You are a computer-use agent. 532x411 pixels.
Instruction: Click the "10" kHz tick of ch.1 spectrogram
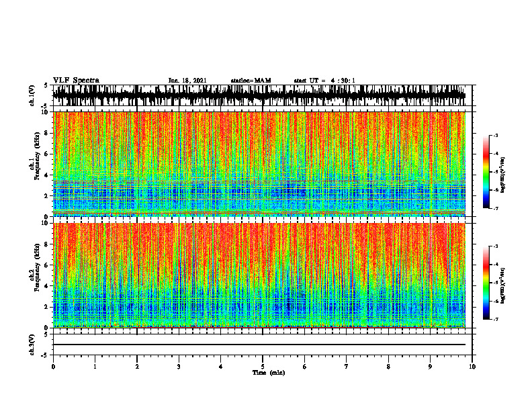tap(46, 112)
